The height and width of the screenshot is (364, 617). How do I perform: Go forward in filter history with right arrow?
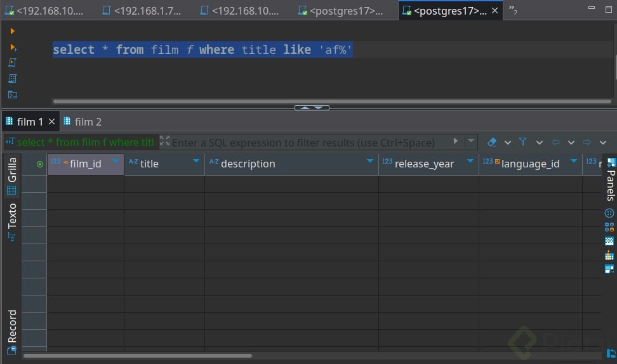coord(587,142)
